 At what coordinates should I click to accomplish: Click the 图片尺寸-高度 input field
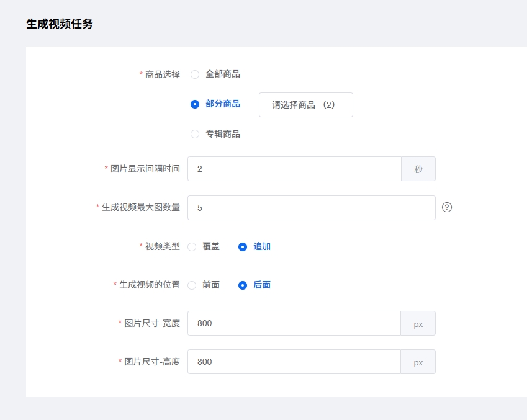tap(294, 362)
